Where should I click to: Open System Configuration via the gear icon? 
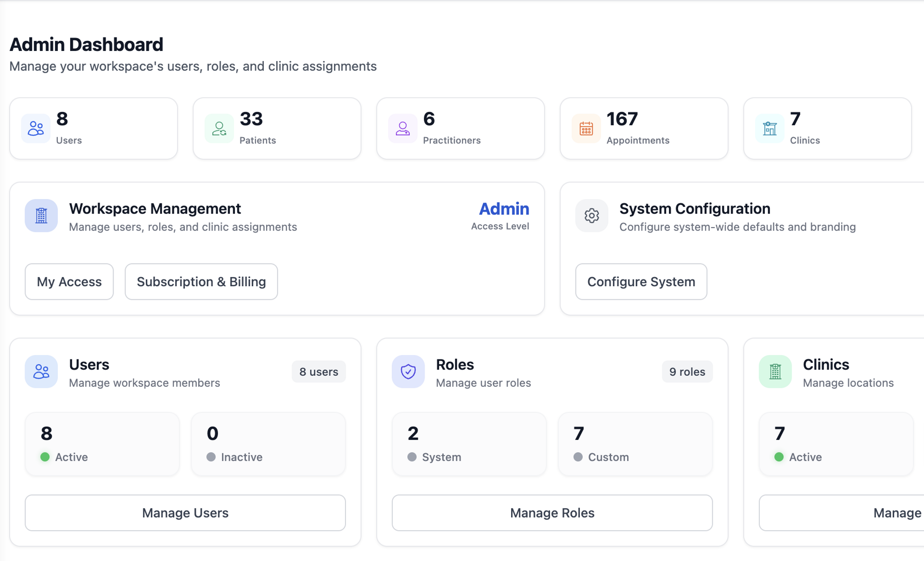point(591,216)
